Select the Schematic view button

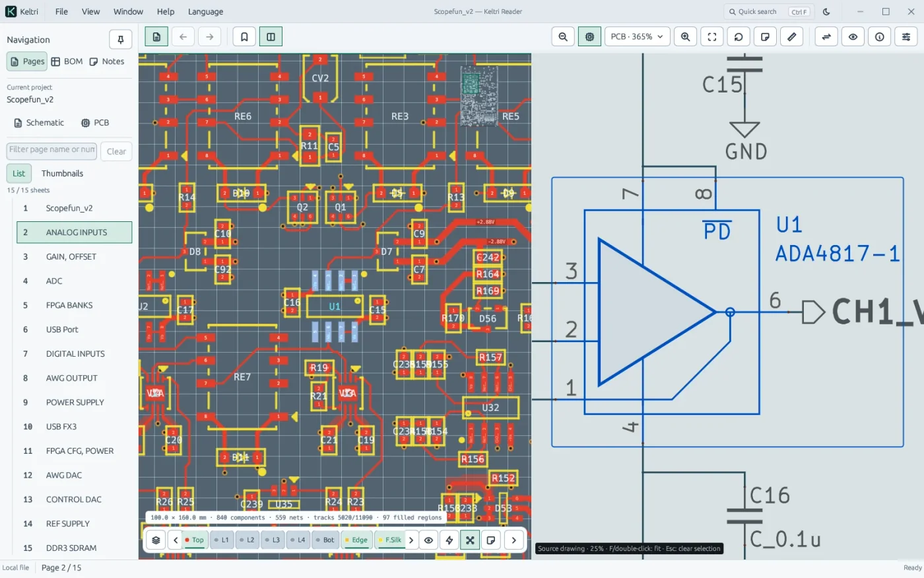coord(39,123)
